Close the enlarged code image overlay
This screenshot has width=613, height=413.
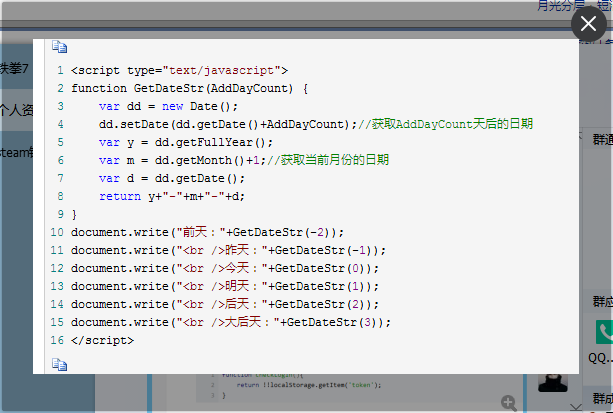tap(588, 24)
